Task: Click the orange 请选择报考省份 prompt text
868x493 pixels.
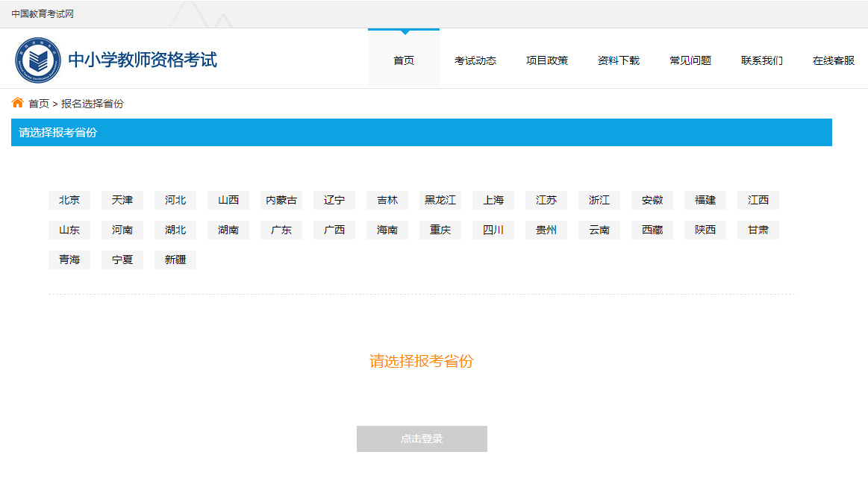Action: click(421, 361)
